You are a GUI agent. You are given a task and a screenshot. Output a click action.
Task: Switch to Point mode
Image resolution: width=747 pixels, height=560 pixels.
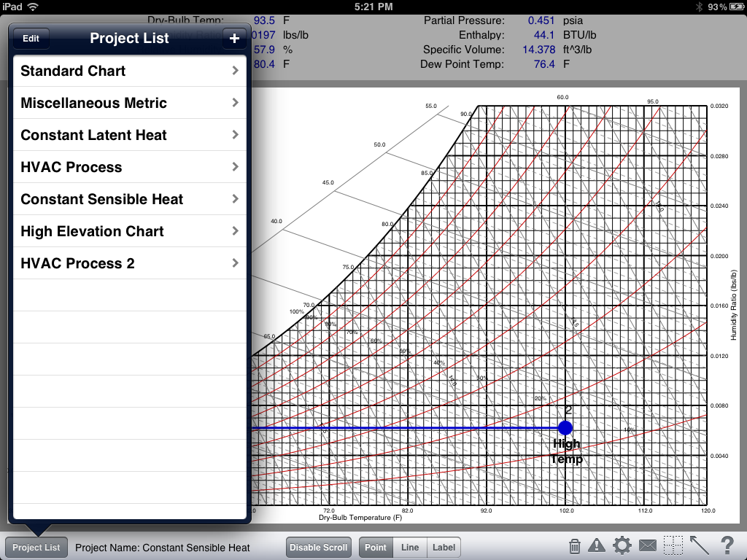click(x=376, y=548)
